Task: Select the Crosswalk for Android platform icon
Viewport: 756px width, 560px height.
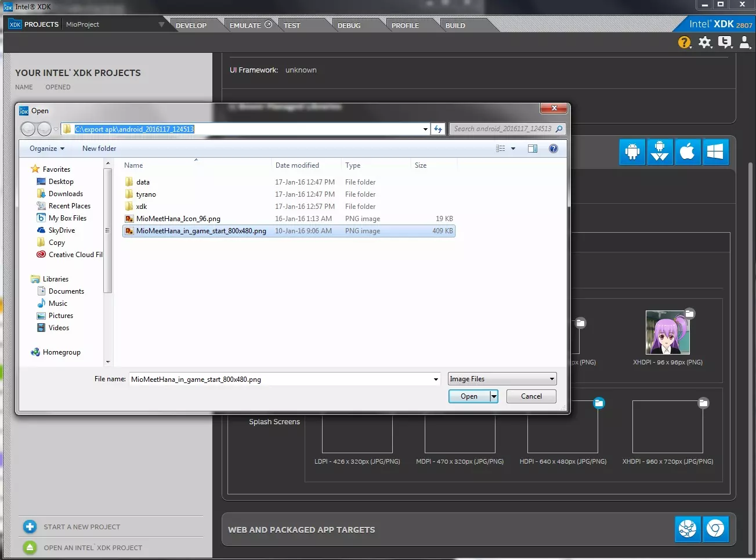Action: [660, 152]
